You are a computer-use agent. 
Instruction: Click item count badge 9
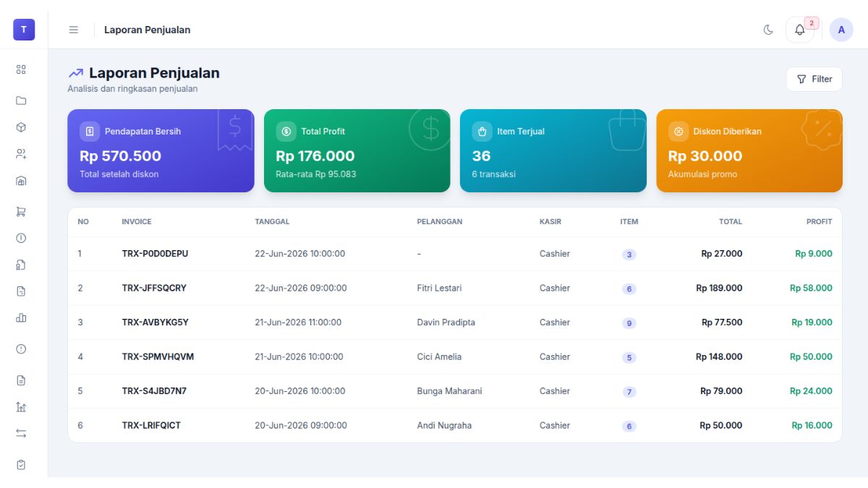pos(629,323)
